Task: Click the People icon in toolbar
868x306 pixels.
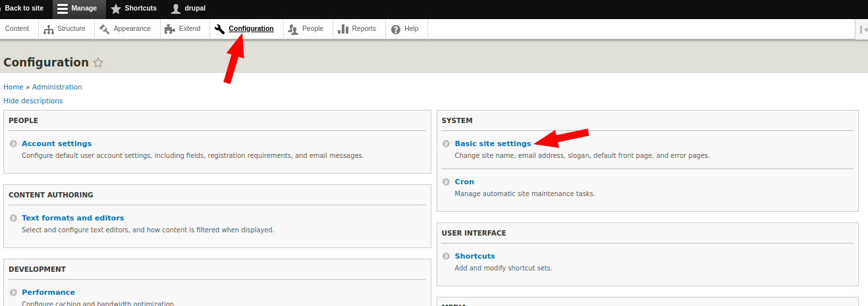Action: [x=293, y=29]
